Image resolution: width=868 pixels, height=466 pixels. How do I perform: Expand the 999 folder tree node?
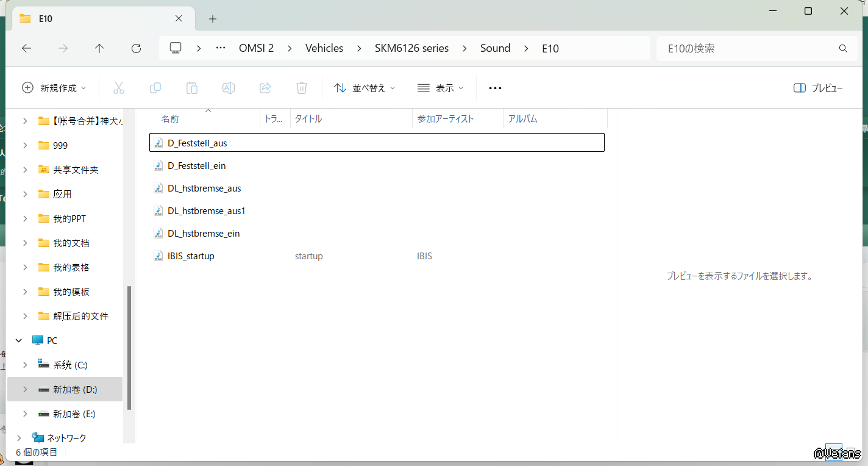pos(25,145)
